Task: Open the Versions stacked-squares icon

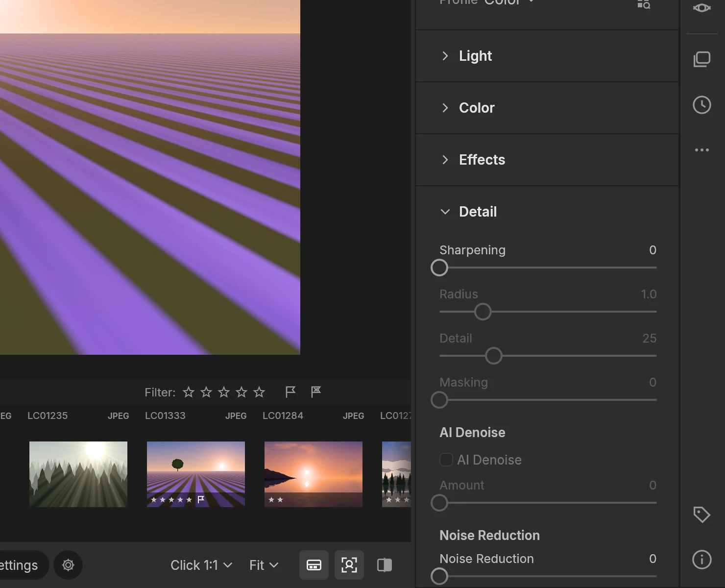Action: 701,59
